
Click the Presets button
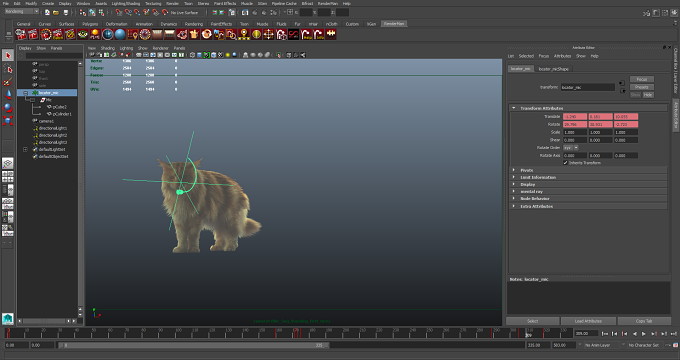click(x=641, y=87)
